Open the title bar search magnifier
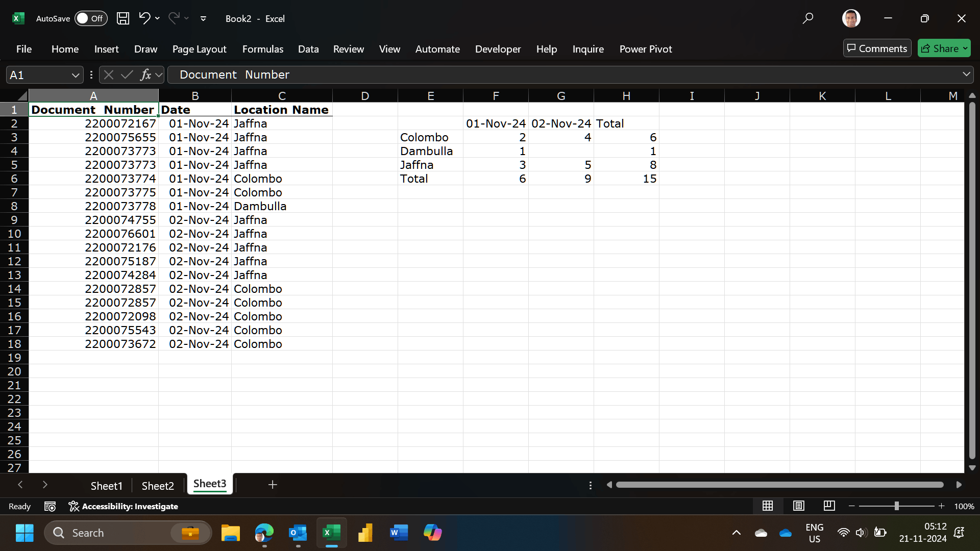 coord(807,18)
